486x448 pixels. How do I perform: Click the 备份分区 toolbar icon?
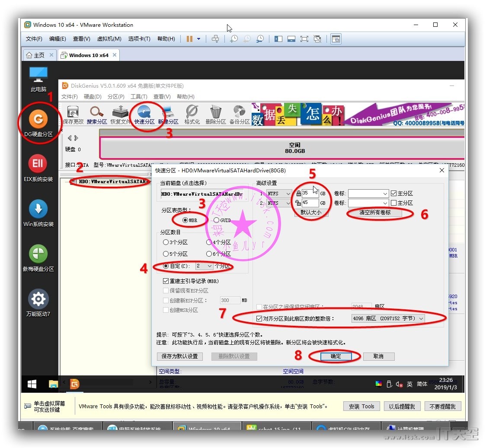pos(239,115)
